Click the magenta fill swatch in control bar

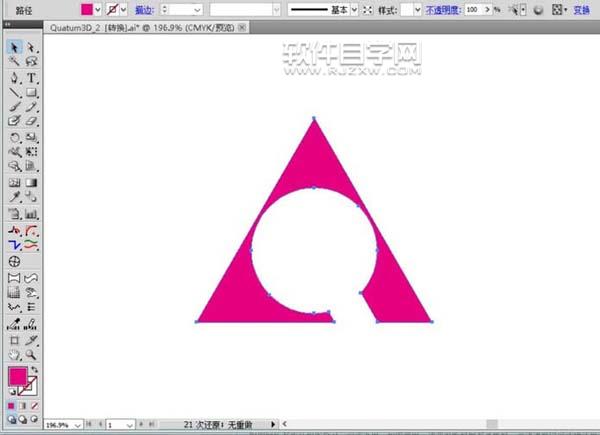click(x=87, y=10)
